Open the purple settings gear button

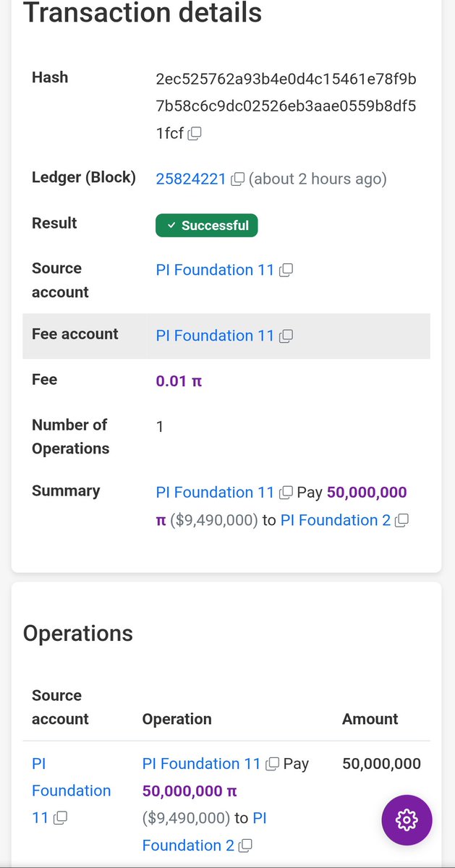tap(407, 820)
